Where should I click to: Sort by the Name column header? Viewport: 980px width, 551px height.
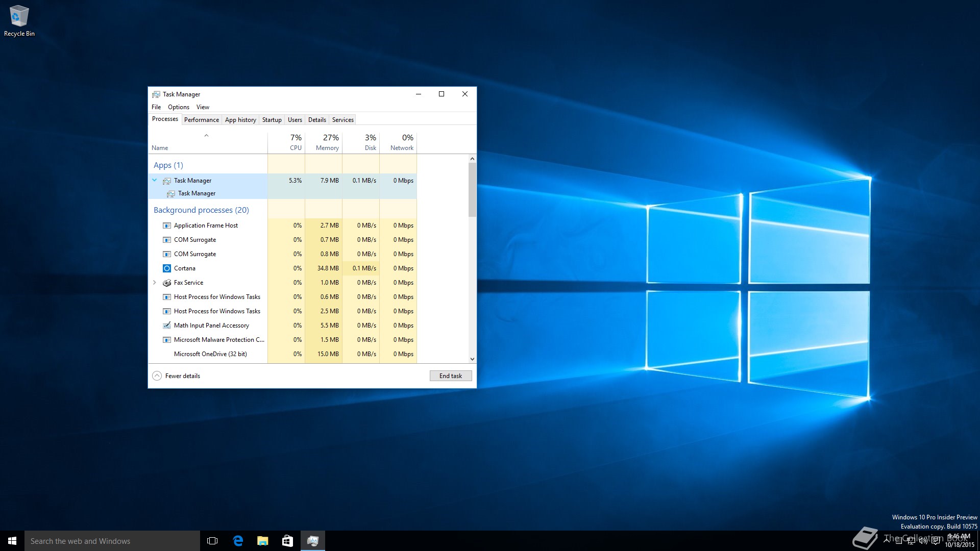click(x=208, y=142)
